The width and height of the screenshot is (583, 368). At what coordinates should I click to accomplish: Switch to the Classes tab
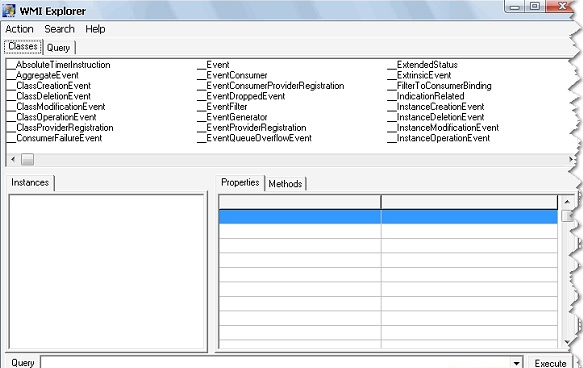point(23,46)
